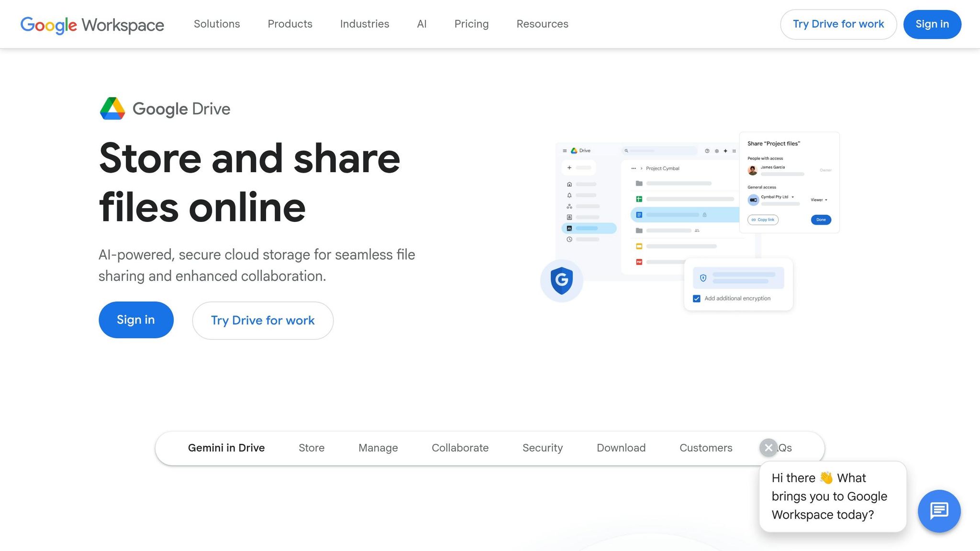Image resolution: width=980 pixels, height=551 pixels.
Task: Click the Home icon in illustration sidebar
Action: [569, 184]
